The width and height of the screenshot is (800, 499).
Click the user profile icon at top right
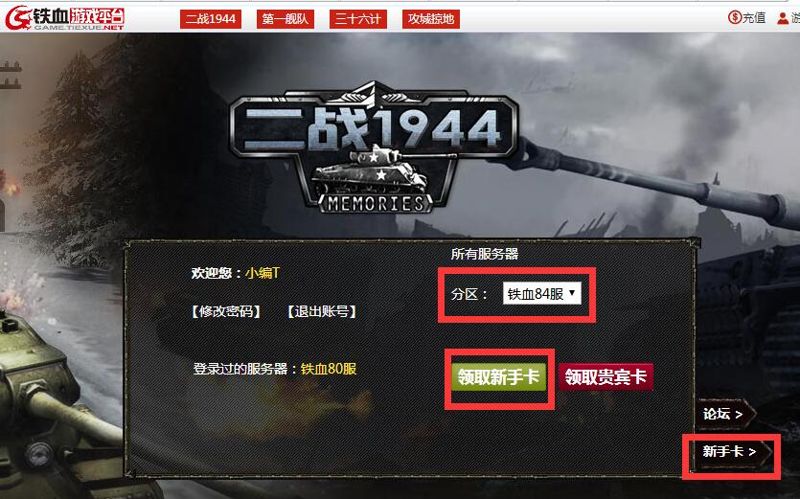point(782,18)
